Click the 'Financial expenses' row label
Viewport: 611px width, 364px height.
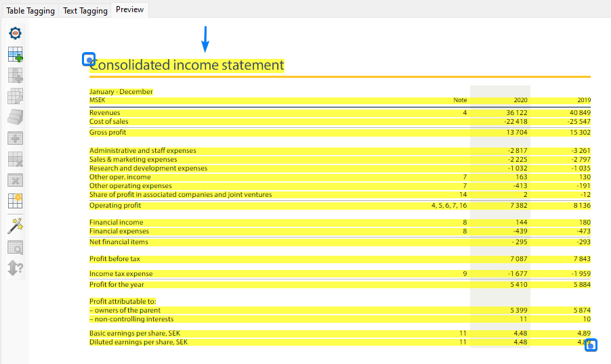pos(119,231)
